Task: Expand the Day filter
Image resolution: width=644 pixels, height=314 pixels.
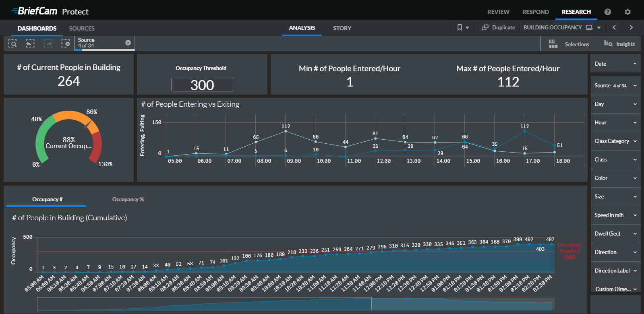Action: [615, 104]
